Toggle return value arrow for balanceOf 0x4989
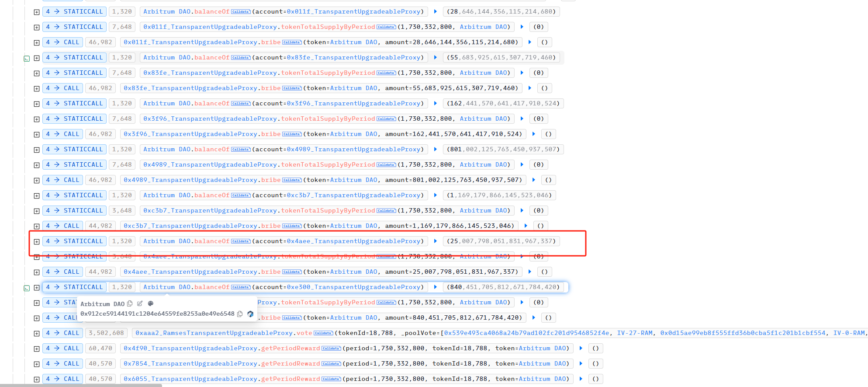The width and height of the screenshot is (868, 387). point(436,150)
